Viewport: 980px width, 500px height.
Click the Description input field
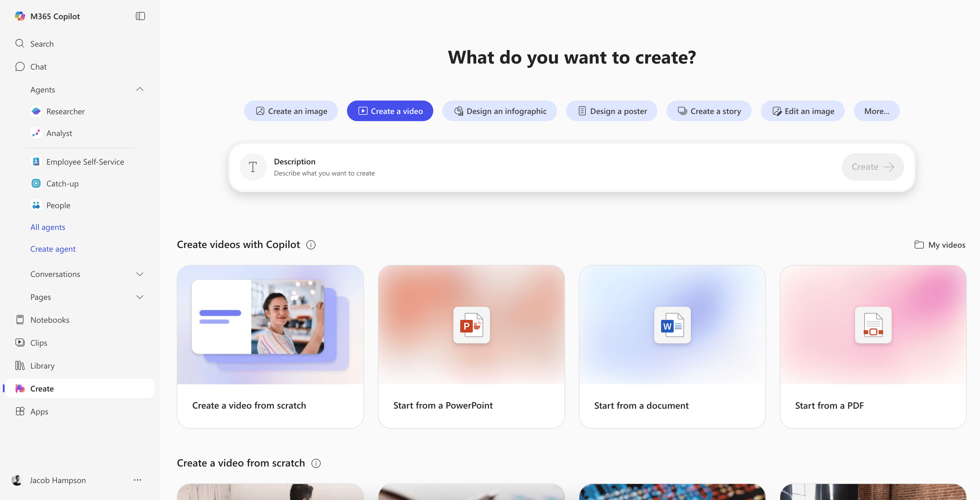coord(533,167)
